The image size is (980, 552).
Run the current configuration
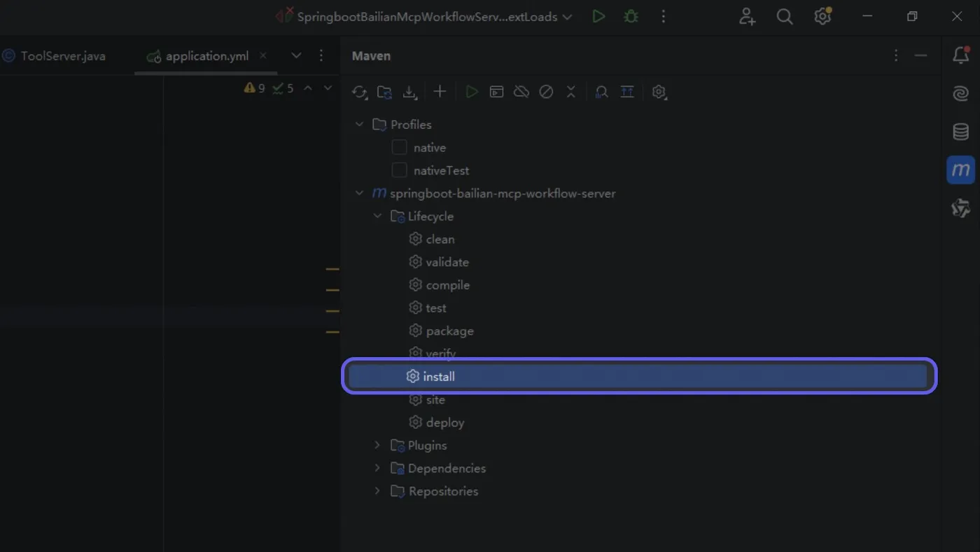598,16
